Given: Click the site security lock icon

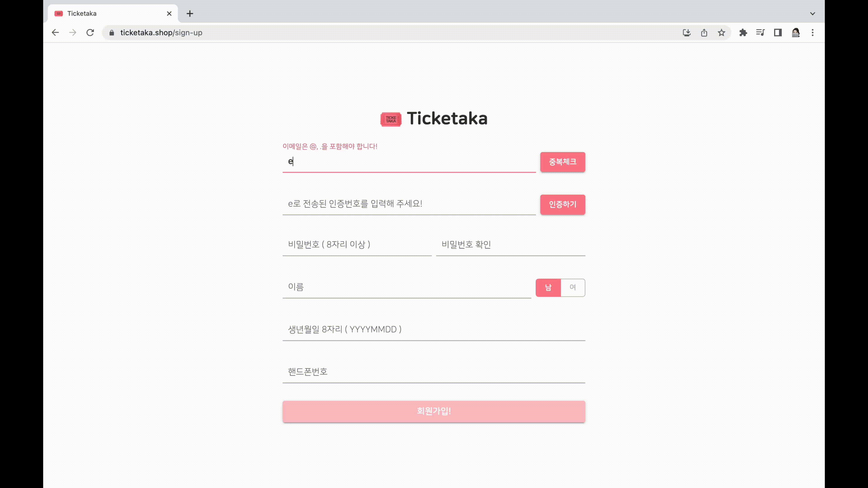Looking at the screenshot, I should [x=111, y=33].
